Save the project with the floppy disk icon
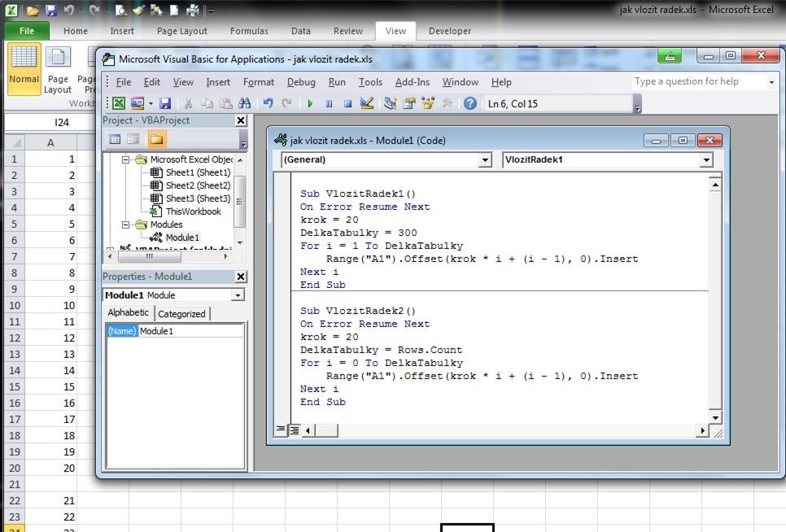786x532 pixels. 165,103
